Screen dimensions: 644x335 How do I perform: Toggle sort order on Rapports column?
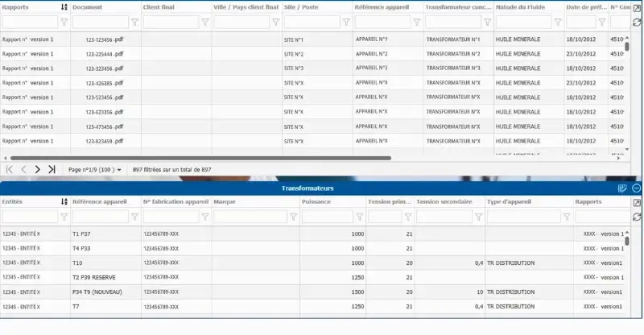coord(64,7)
